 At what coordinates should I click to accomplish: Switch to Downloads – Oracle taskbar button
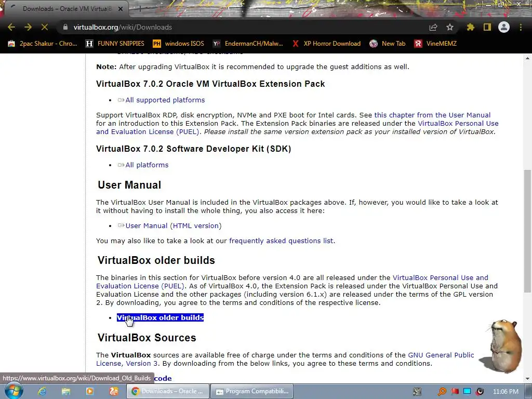(x=168, y=391)
